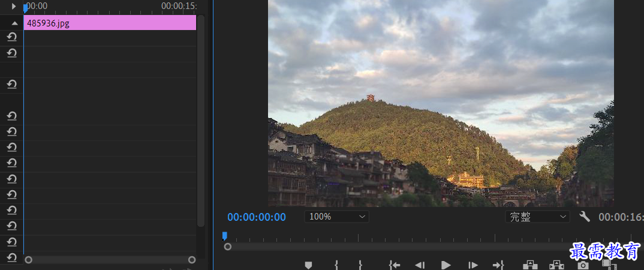Click the Mark In brace icon
This screenshot has height=270, width=644.
pos(336,265)
